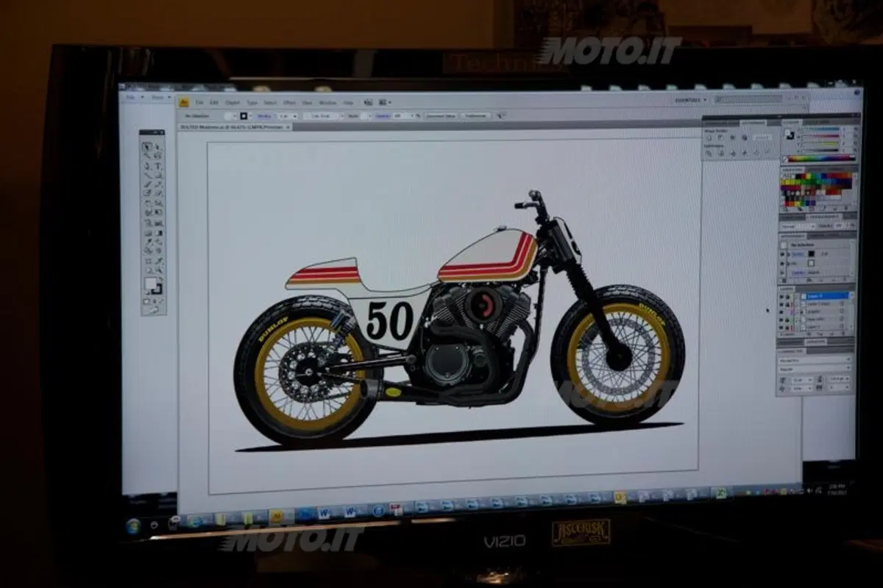Click the clock in the Windows taskbar
This screenshot has width=883, height=588.
pos(839,489)
